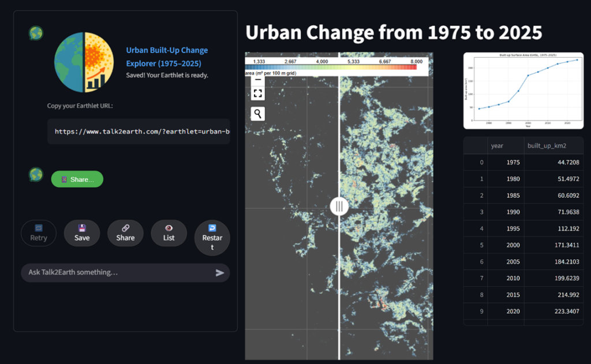Select the 2000 row in data table
This screenshot has width=591, height=364.
coord(523,246)
